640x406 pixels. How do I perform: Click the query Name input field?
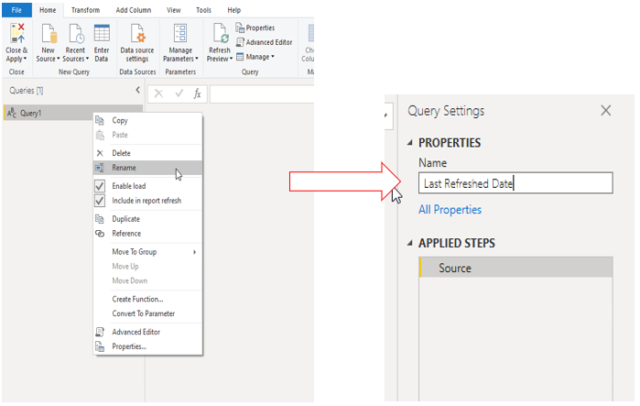click(x=515, y=183)
